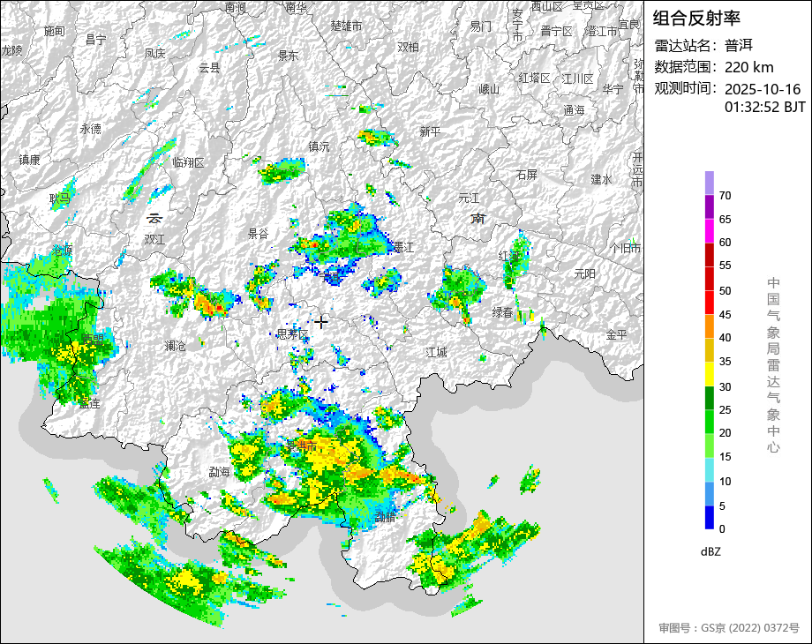Click the 勐腊 county label

click(x=386, y=516)
